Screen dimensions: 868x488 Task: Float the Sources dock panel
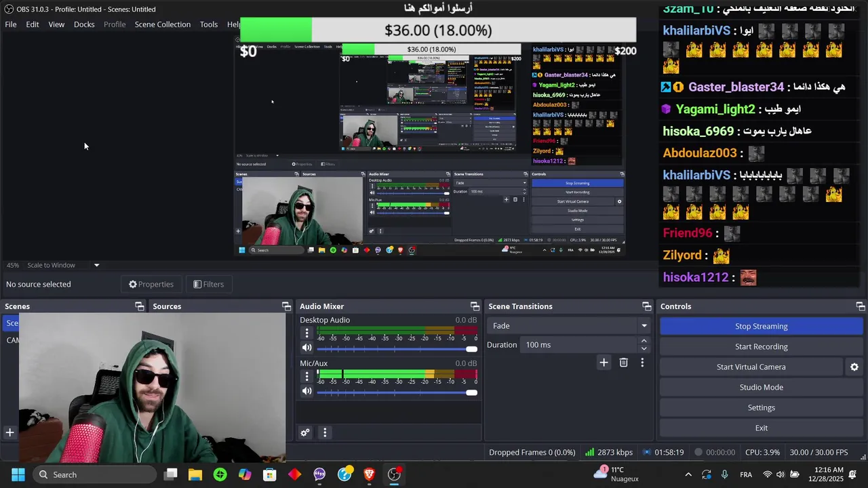pos(286,306)
